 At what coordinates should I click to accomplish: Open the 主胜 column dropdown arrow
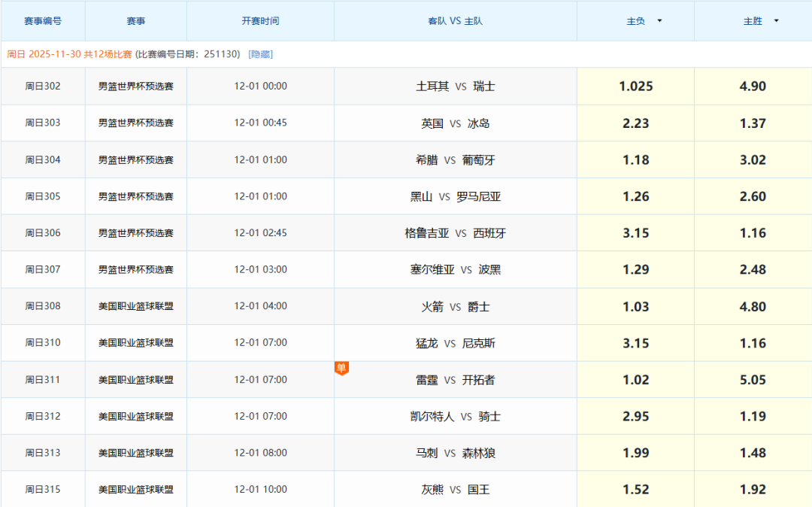click(x=776, y=21)
